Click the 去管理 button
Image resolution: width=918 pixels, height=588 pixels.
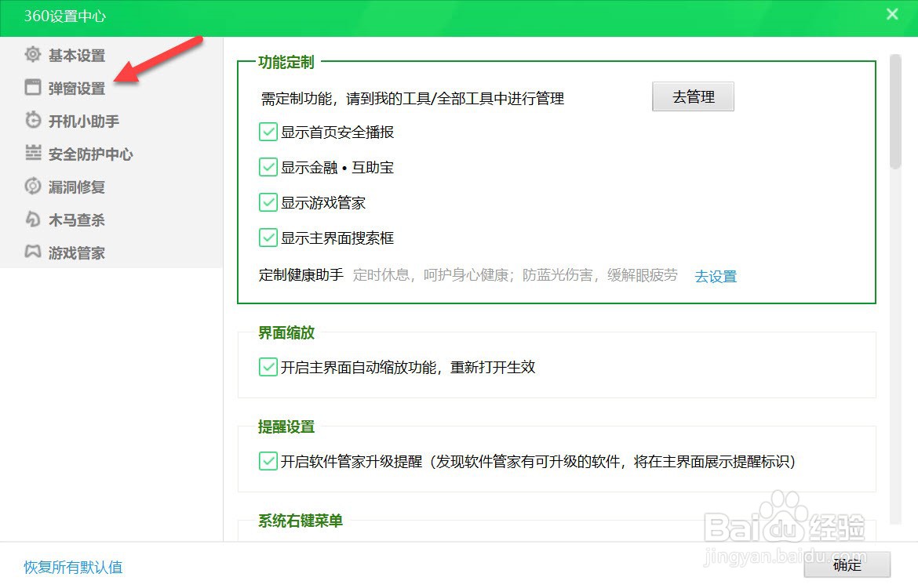click(693, 96)
